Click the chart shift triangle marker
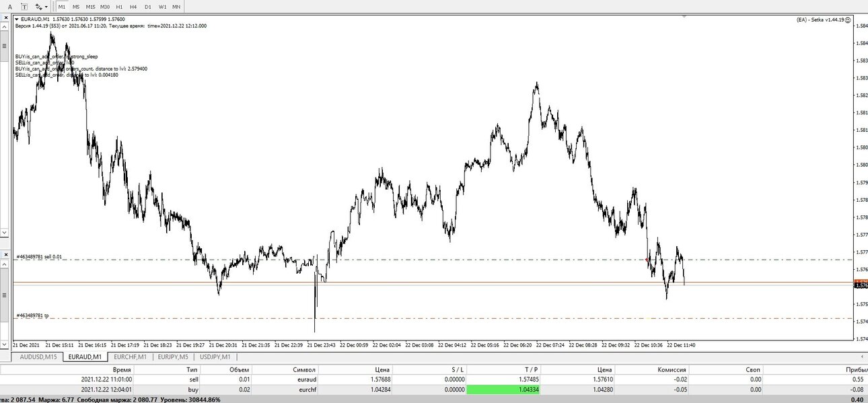 (x=684, y=15)
